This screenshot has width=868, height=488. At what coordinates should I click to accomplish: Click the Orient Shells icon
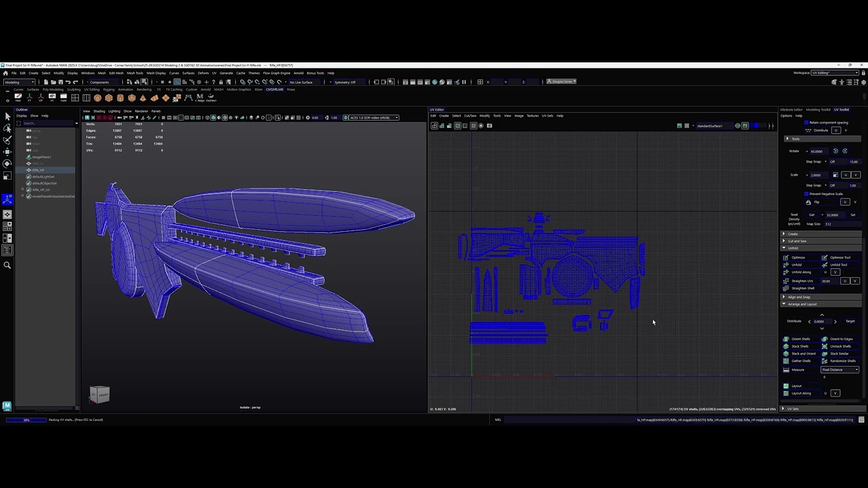click(786, 339)
